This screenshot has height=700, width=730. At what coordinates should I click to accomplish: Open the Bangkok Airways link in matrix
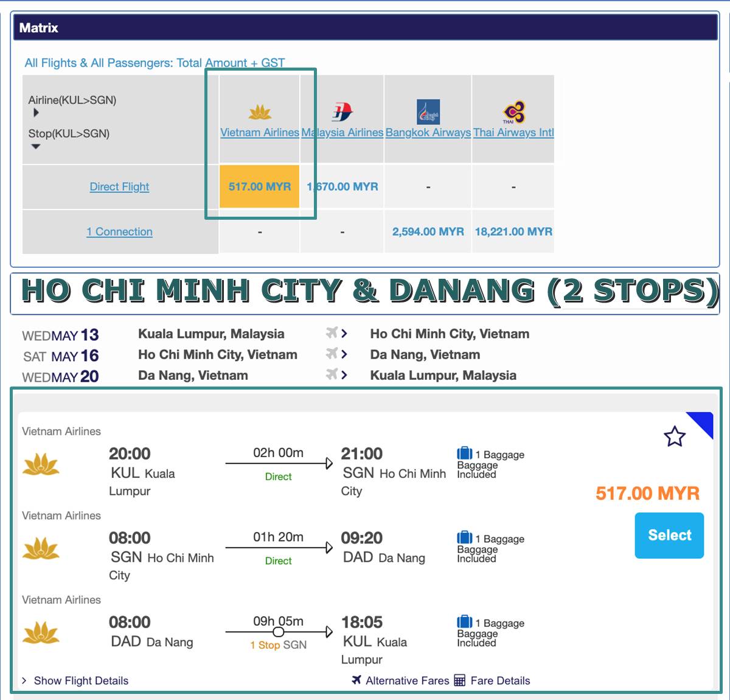click(428, 132)
